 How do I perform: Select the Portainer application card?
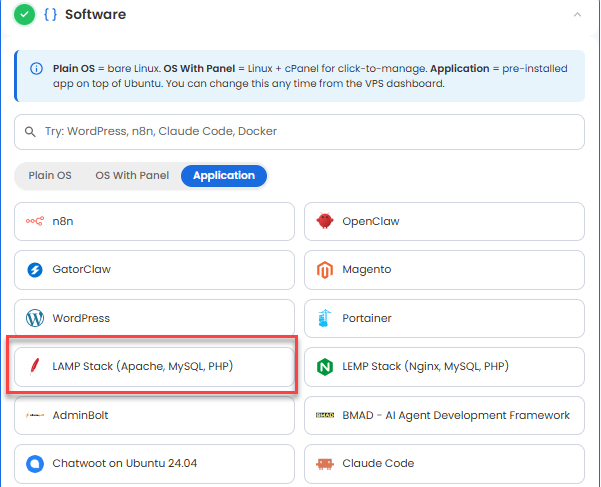(x=444, y=318)
